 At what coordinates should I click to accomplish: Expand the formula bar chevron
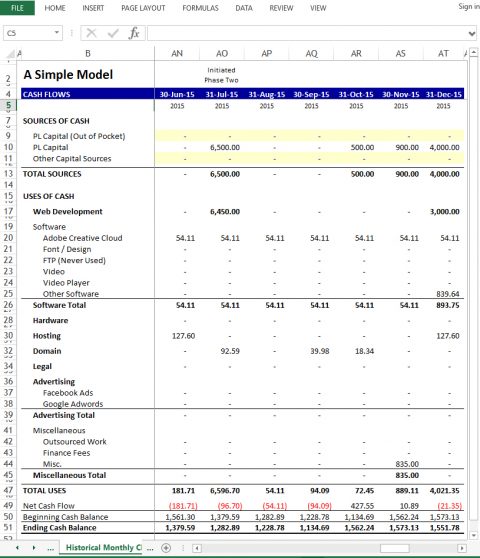point(472,34)
